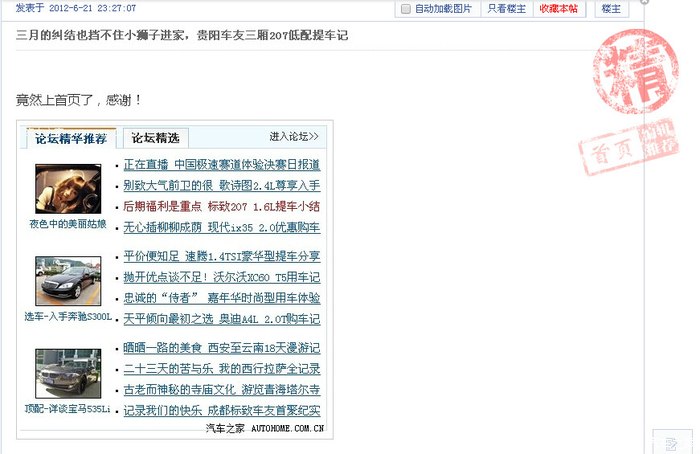Click the edit note icon at bottom right
The height and width of the screenshot is (454, 700).
coord(670,441)
